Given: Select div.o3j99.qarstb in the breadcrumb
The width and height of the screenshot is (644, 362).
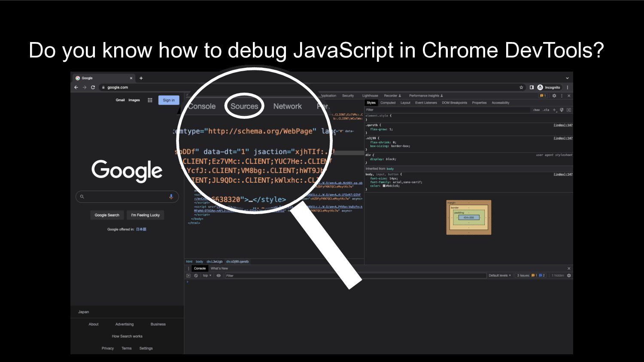Looking at the screenshot, I should point(237,262).
